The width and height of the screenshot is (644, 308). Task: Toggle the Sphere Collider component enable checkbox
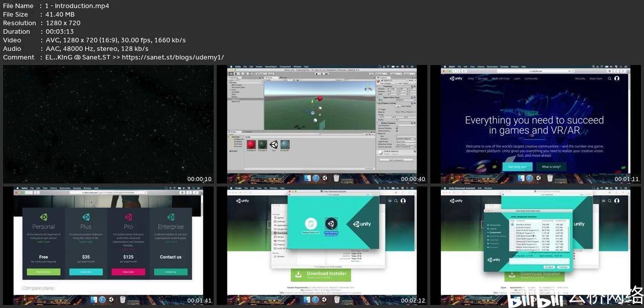382,103
